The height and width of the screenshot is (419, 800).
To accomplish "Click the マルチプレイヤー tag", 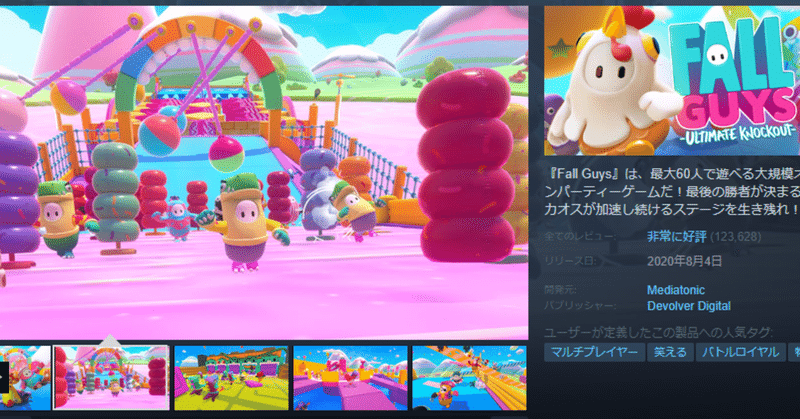I will click(594, 352).
